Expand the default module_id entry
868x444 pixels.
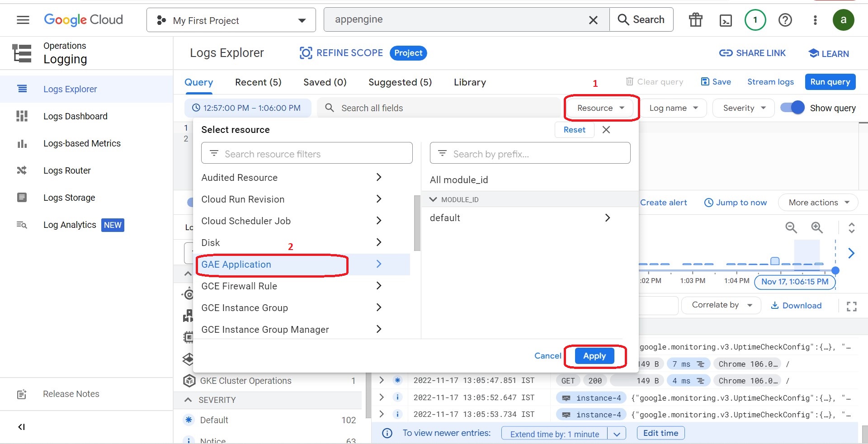(x=608, y=217)
